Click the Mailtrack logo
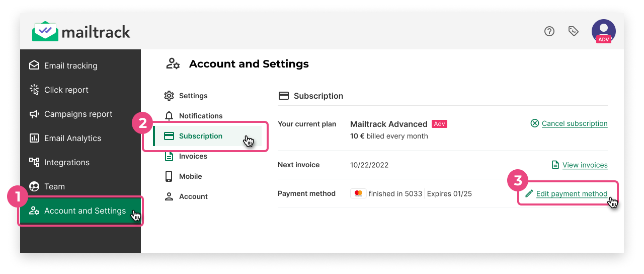Screen dimensions: 644x274 point(82,32)
